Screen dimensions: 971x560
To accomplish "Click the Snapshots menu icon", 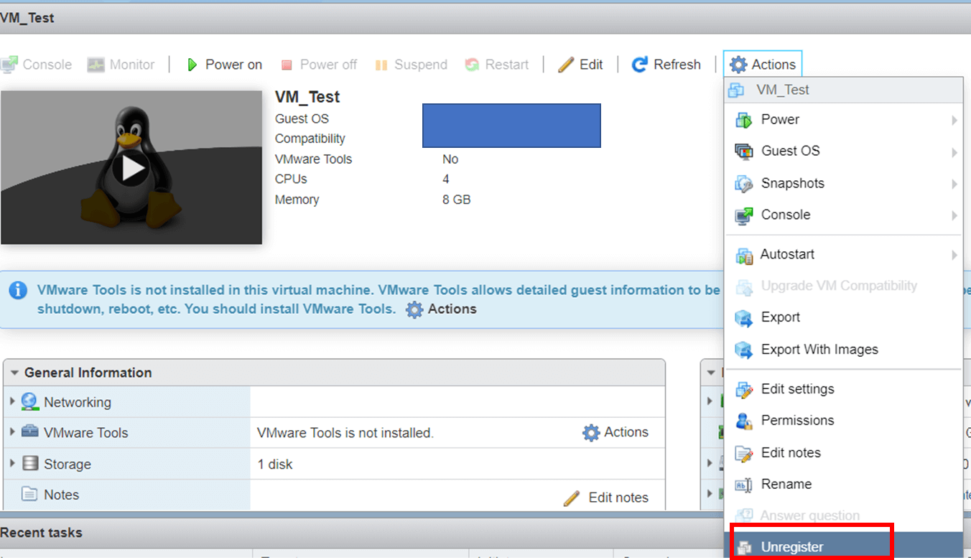I will (x=743, y=184).
